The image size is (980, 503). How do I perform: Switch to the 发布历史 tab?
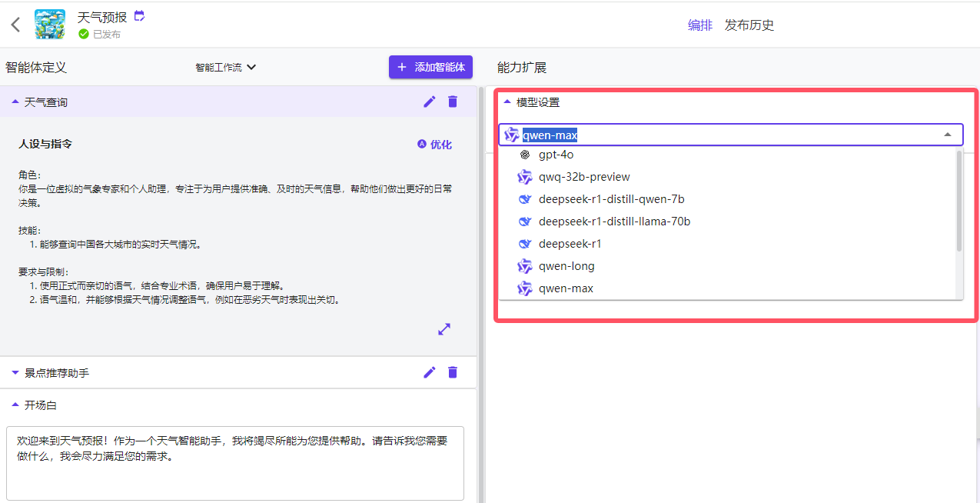click(x=749, y=25)
